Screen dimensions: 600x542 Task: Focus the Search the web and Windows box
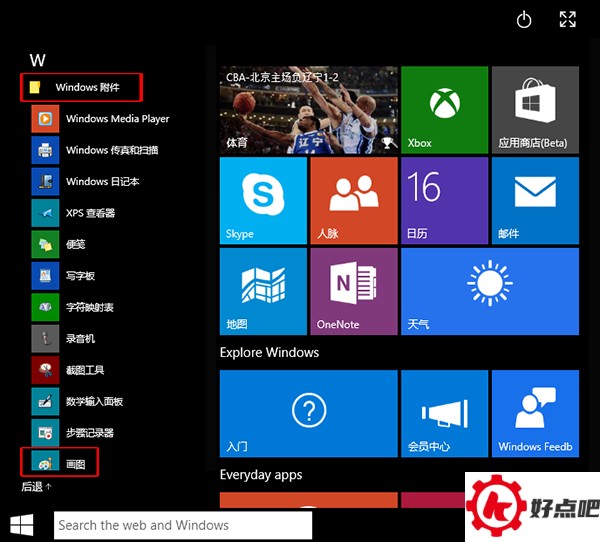pos(183,525)
